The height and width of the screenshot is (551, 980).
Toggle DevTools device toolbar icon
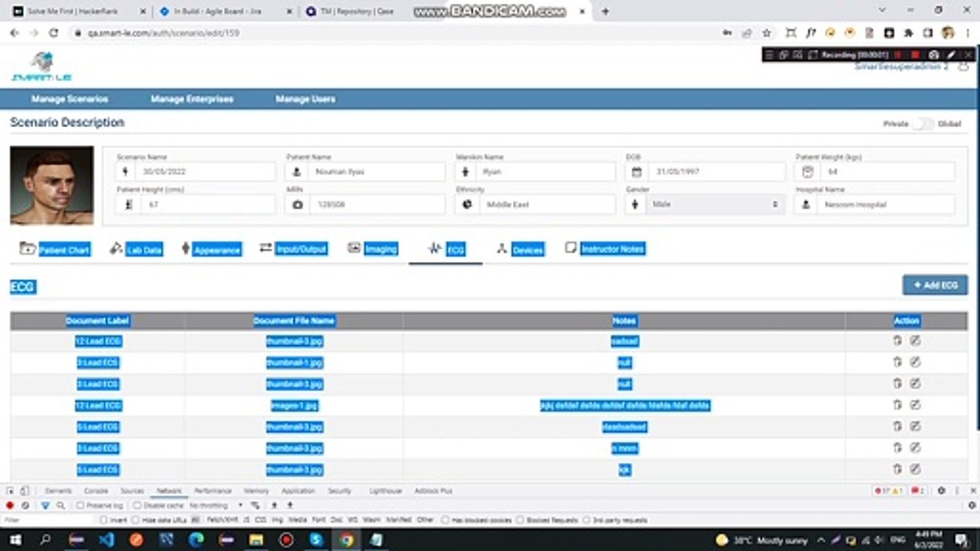point(24,491)
